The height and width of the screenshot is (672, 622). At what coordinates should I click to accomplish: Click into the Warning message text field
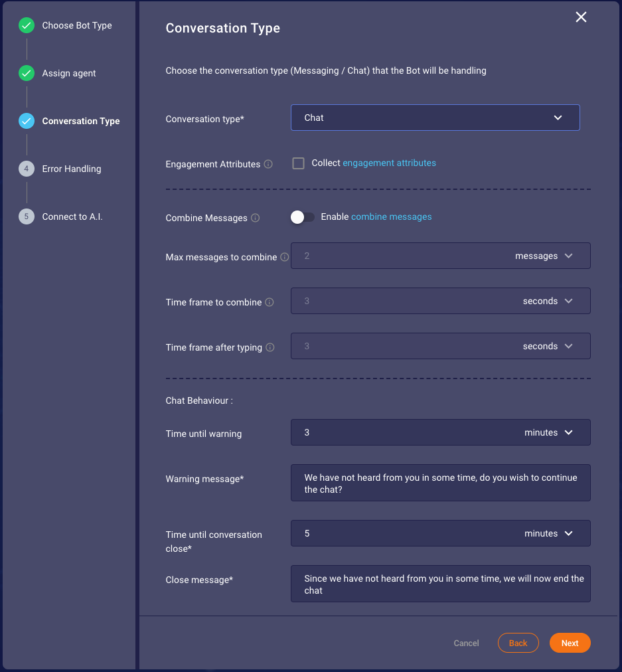(x=440, y=483)
